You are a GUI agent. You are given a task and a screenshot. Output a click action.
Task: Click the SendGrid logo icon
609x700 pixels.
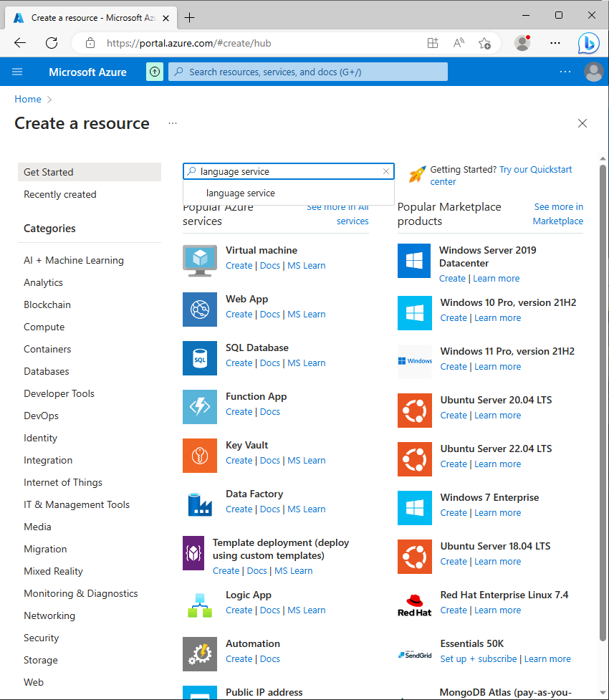click(415, 655)
